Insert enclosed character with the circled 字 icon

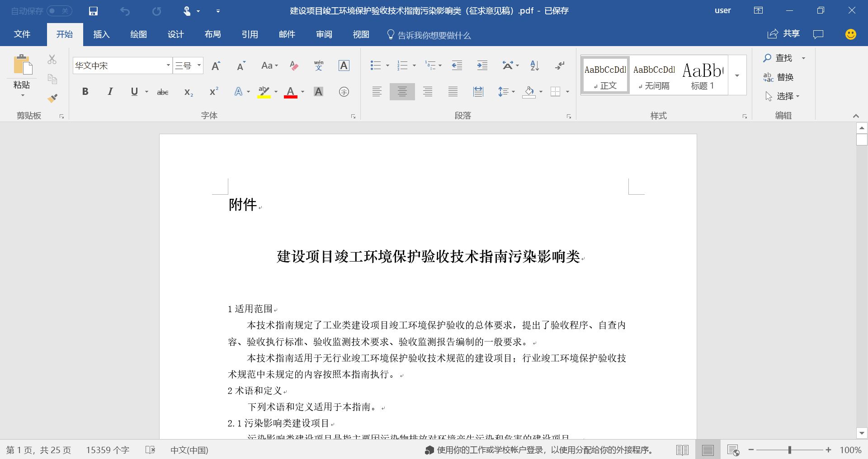344,92
